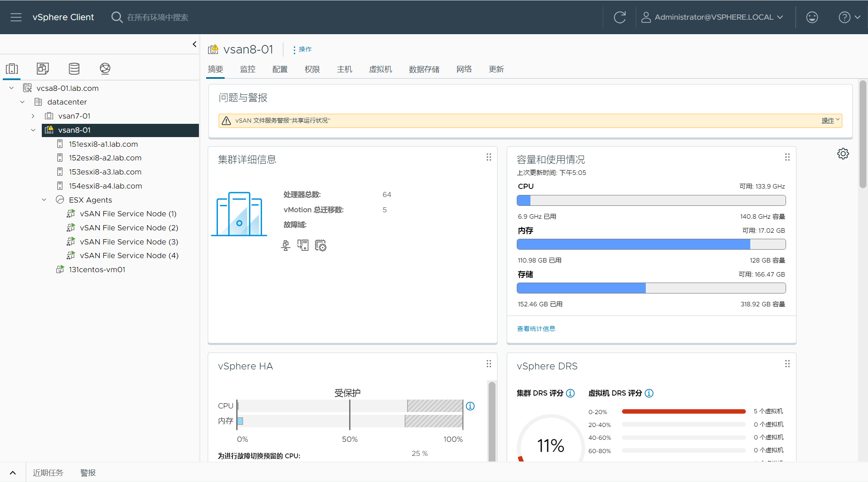Screen dimensions: 868x482
Task: Select the vsan7-01 cluster
Action: [x=74, y=116]
